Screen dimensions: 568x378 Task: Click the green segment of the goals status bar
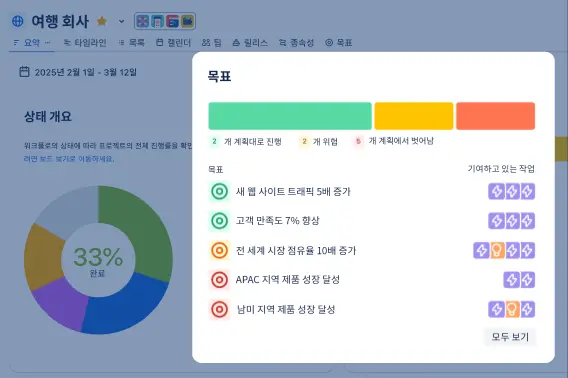(290, 116)
